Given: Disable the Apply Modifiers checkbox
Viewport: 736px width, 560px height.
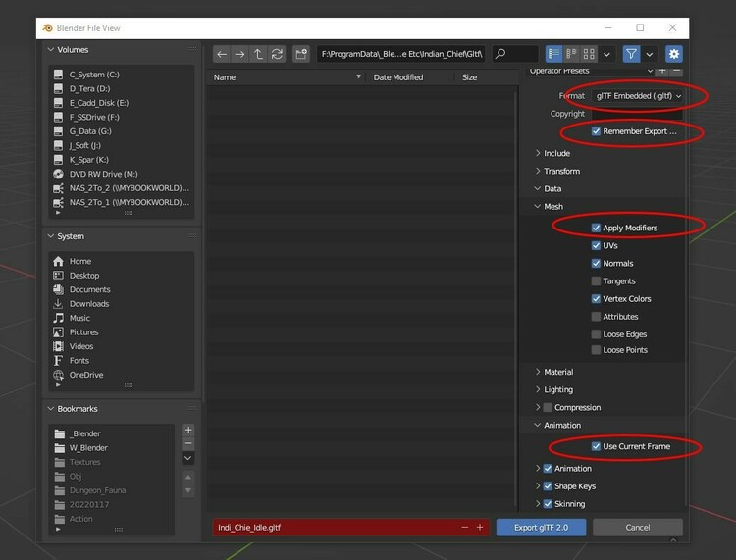Looking at the screenshot, I should pyautogui.click(x=596, y=228).
